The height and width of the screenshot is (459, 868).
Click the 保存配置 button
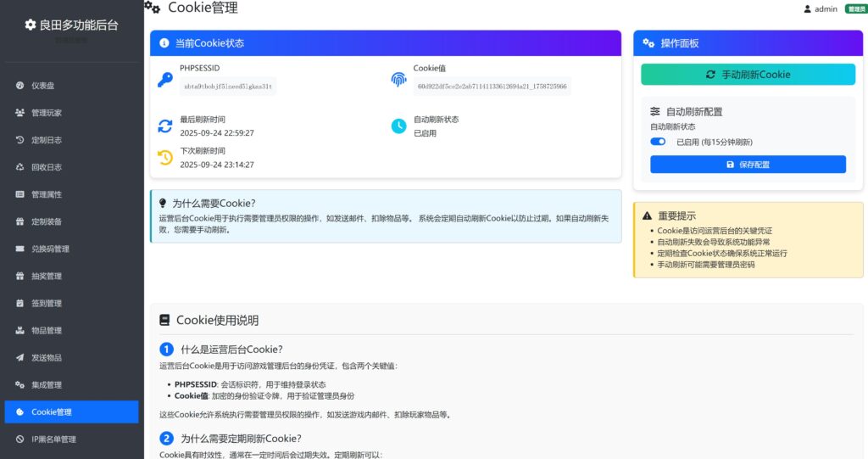pyautogui.click(x=748, y=165)
